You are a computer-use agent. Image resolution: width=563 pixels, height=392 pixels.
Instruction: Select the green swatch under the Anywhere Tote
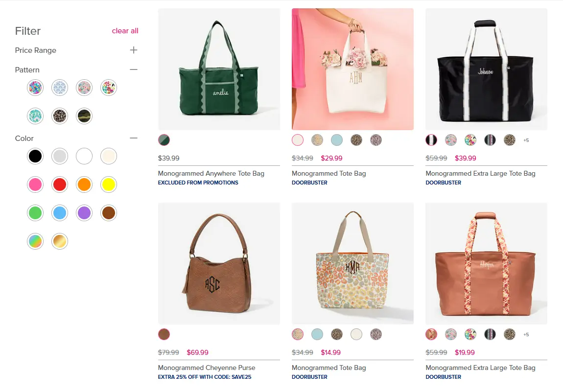(164, 140)
